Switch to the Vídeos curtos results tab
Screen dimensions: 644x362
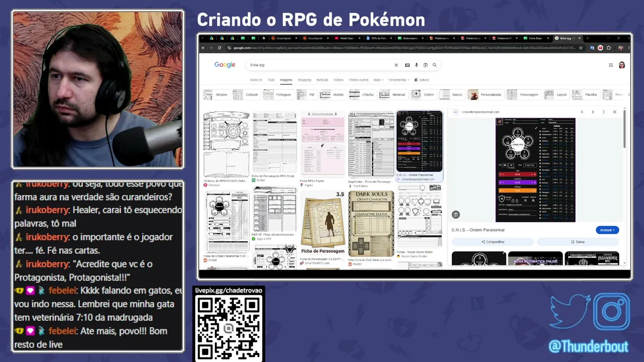359,80
